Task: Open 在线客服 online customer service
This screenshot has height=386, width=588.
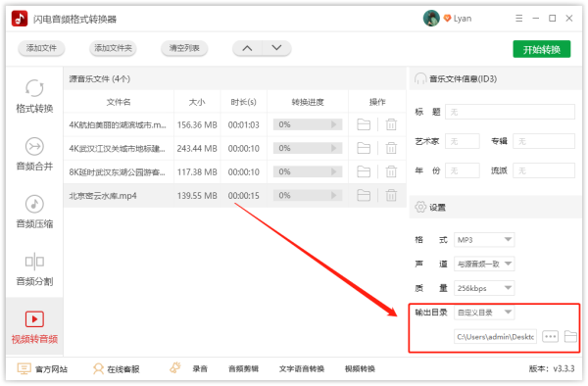Action: [116, 369]
